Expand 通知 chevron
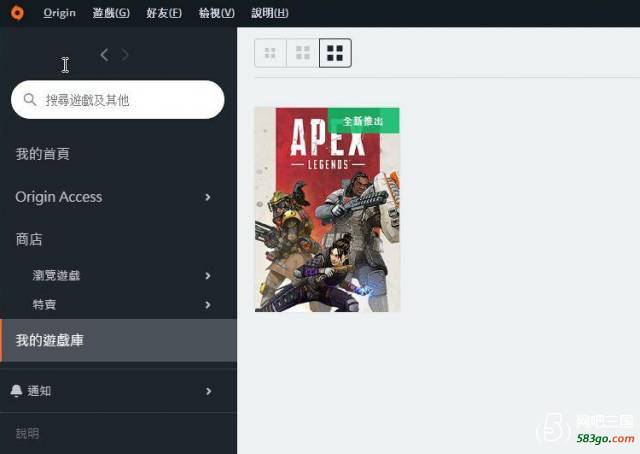The image size is (640, 454). click(x=209, y=392)
